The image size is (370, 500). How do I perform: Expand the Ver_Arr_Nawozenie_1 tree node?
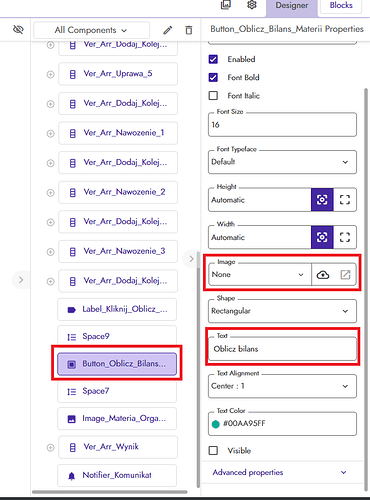click(50, 134)
